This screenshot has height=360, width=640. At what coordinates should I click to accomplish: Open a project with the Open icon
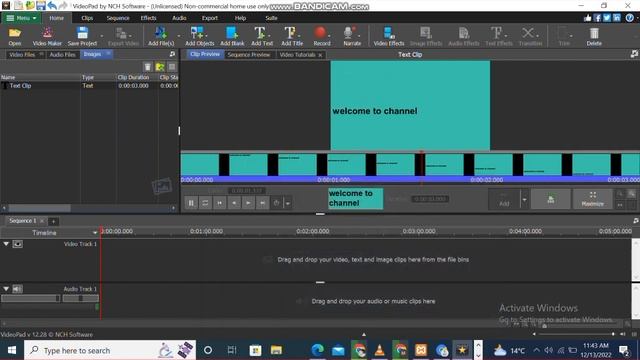click(x=15, y=36)
